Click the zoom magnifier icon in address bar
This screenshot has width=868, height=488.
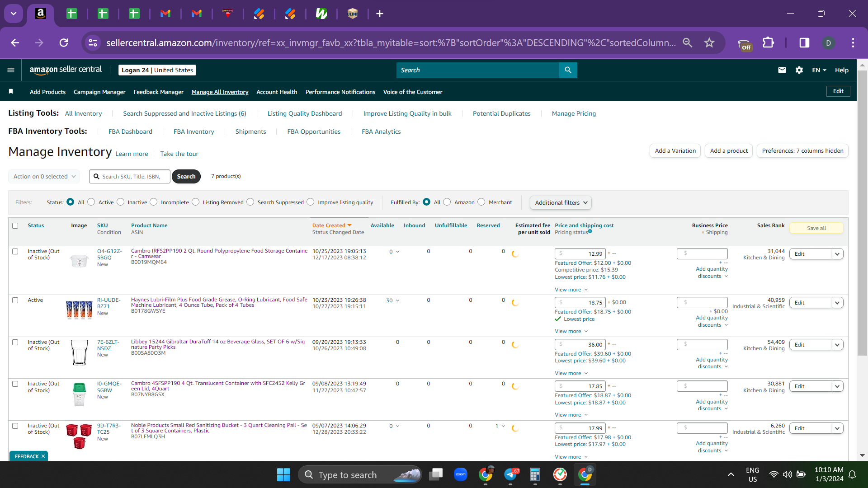coord(688,42)
